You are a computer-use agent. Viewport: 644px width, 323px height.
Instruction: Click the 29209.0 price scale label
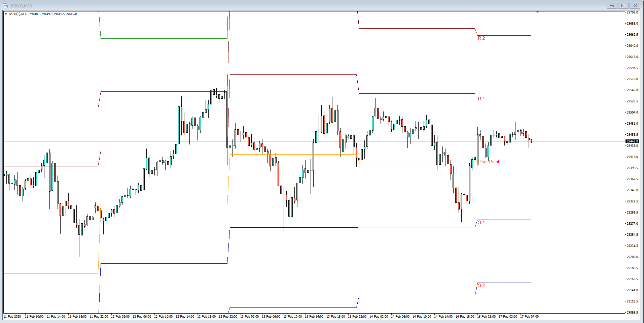click(632, 257)
